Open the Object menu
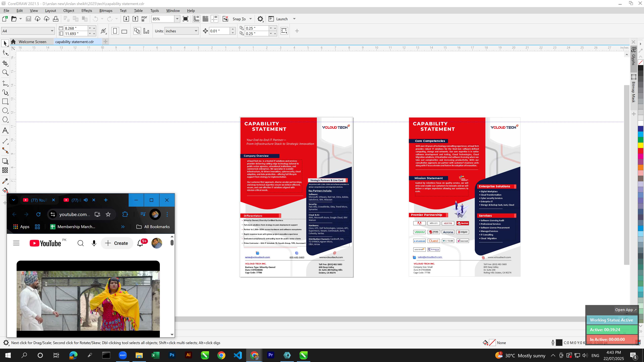 click(x=68, y=11)
